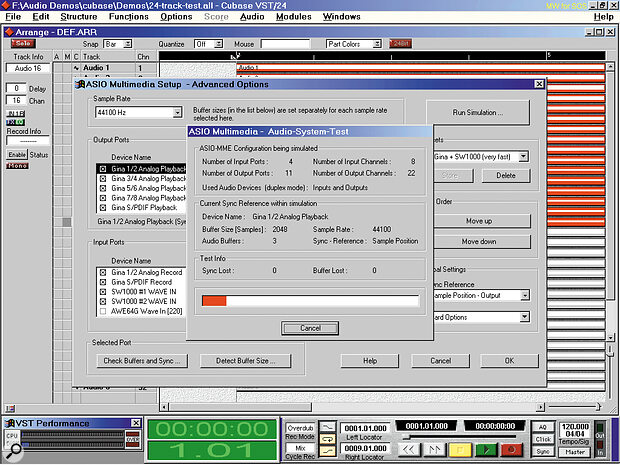
Task: Toggle the Cycle loop icon in transport
Action: click(x=328, y=439)
